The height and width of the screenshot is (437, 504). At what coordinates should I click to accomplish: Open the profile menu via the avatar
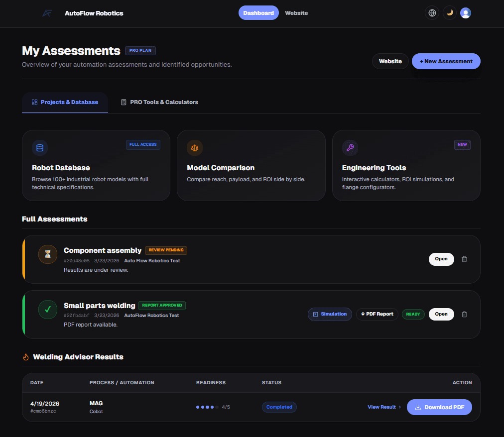pyautogui.click(x=466, y=13)
